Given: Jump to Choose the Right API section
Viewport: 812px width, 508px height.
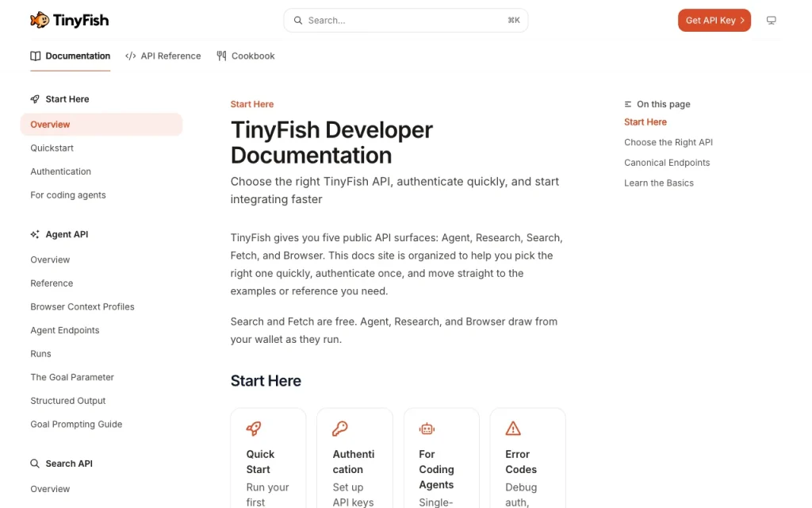Looking at the screenshot, I should coord(668,142).
